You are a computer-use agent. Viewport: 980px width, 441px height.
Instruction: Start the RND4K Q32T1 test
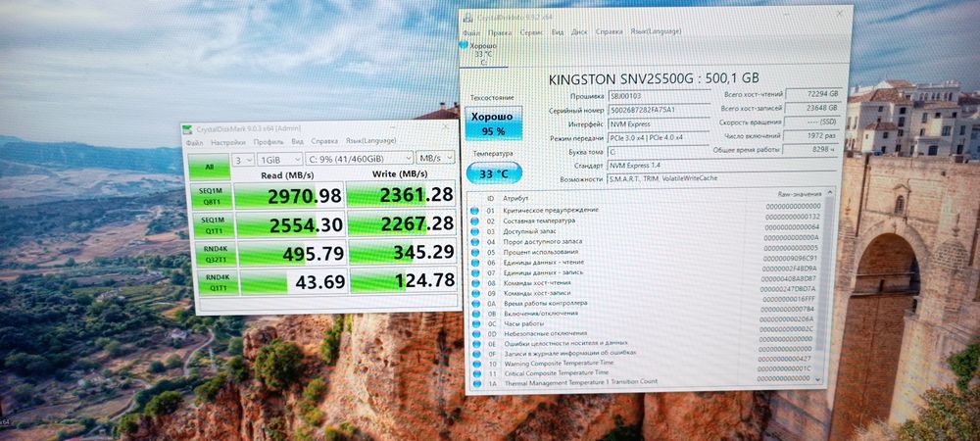point(216,254)
